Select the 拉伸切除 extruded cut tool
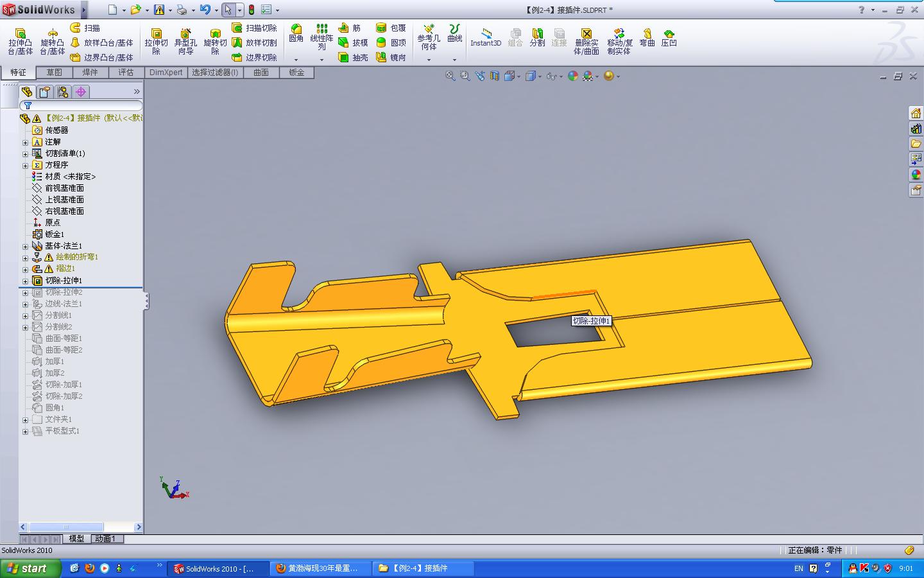Screen dimensions: 924x578 click(156, 42)
